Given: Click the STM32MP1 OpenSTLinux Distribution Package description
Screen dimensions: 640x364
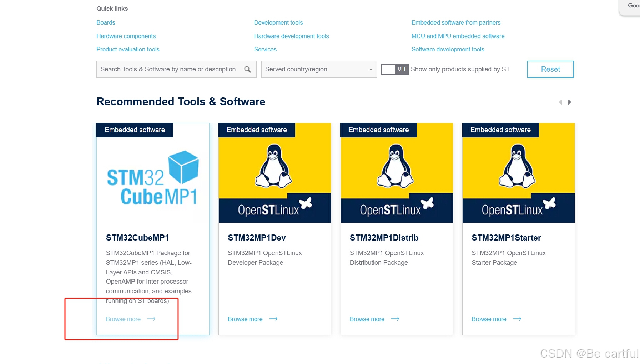Looking at the screenshot, I should 387,258.
